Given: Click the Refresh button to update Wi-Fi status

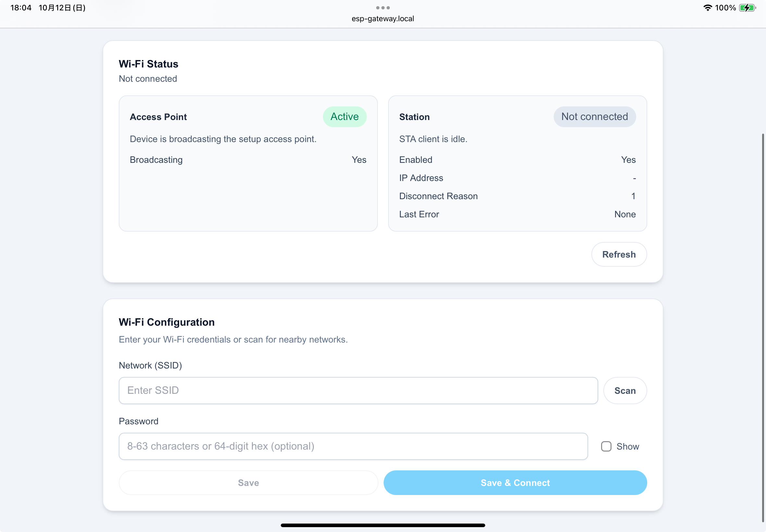Looking at the screenshot, I should tap(619, 254).
